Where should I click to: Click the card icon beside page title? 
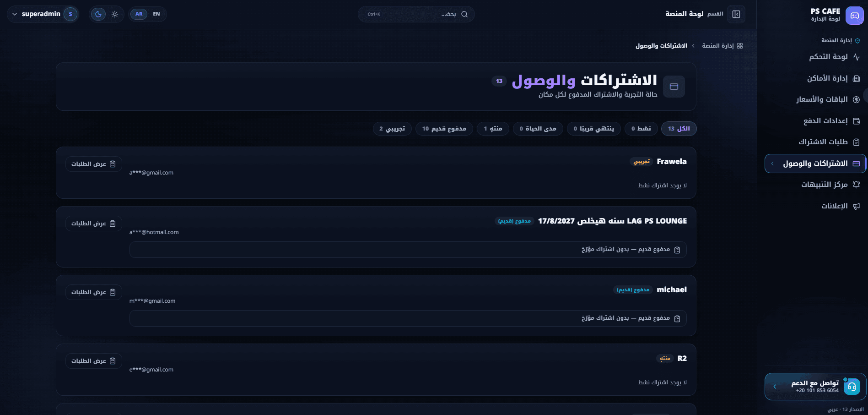[674, 87]
